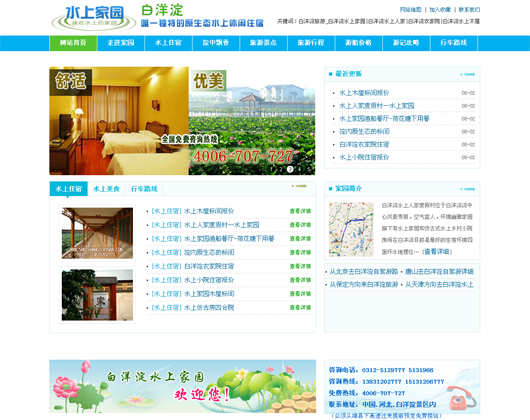Open the wooden corridor photo thumbnail

pyautogui.click(x=97, y=233)
